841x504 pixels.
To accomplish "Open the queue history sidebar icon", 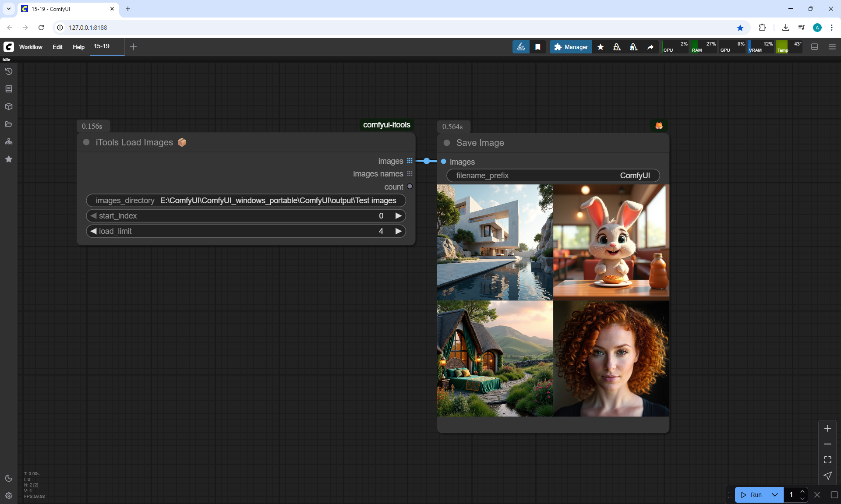I will (x=8, y=71).
